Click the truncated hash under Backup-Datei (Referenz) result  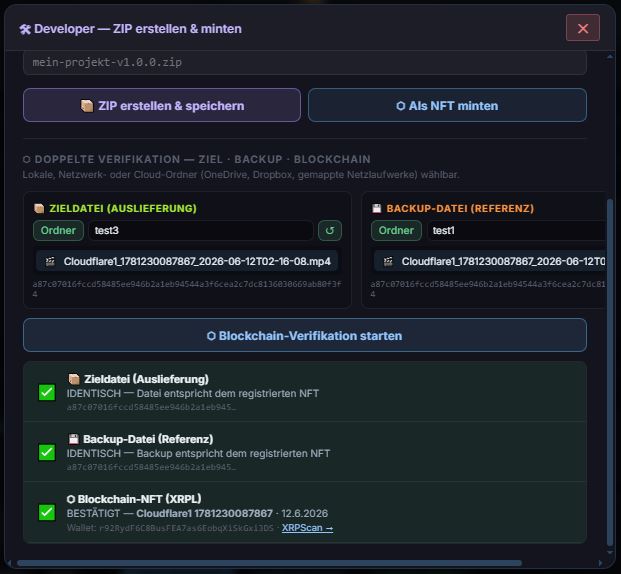pos(151,467)
